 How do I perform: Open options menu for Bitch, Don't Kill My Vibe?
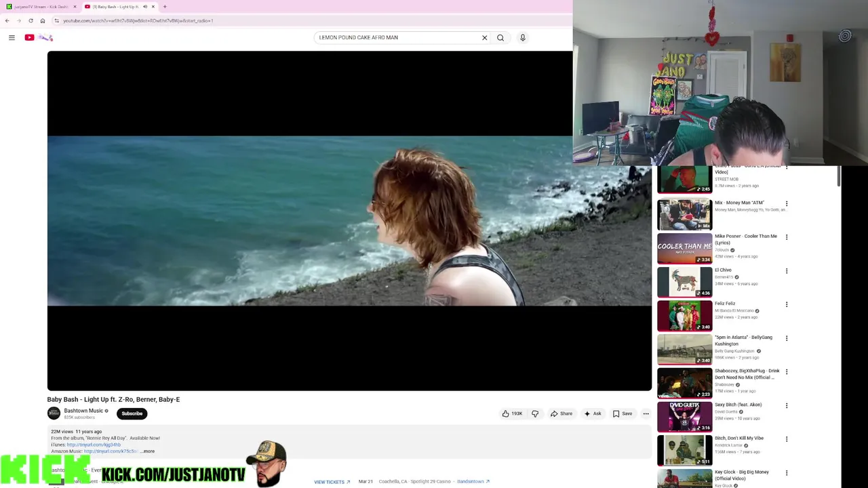[x=787, y=439]
